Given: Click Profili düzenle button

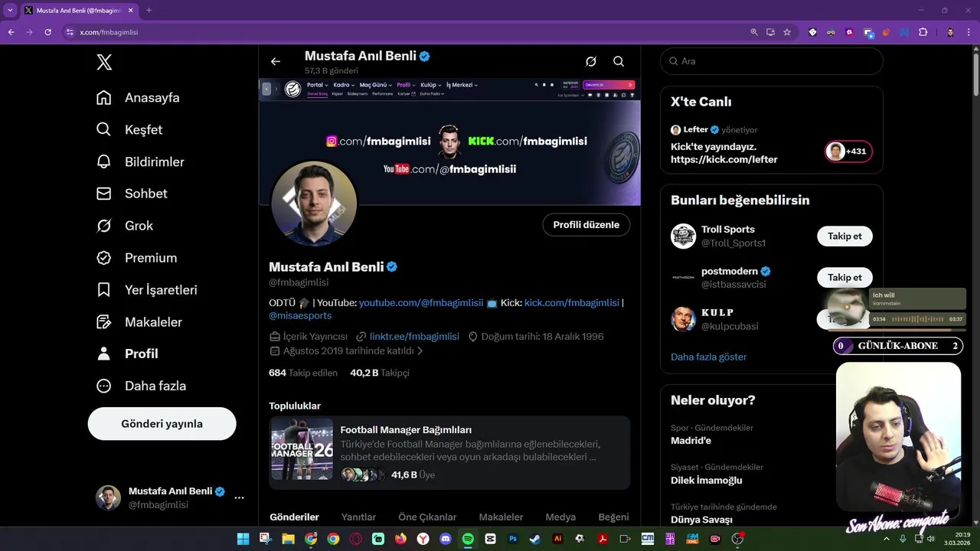Looking at the screenshot, I should coord(586,225).
